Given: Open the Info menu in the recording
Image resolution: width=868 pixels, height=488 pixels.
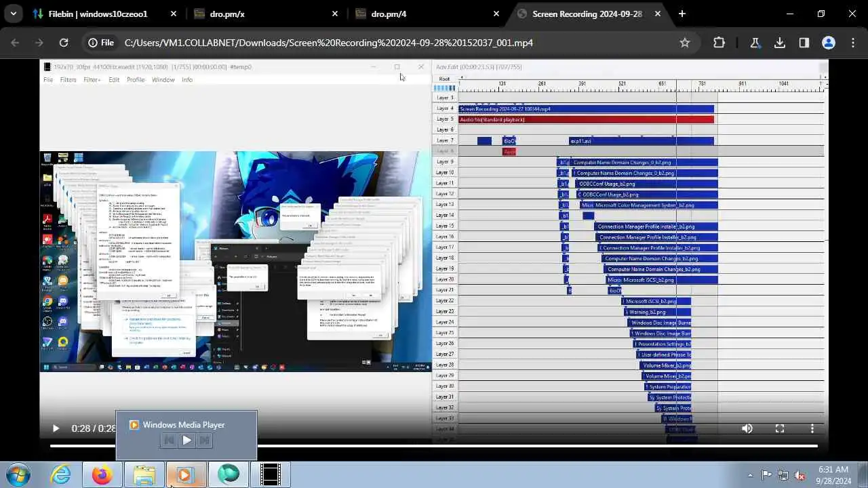Looking at the screenshot, I should point(187,80).
